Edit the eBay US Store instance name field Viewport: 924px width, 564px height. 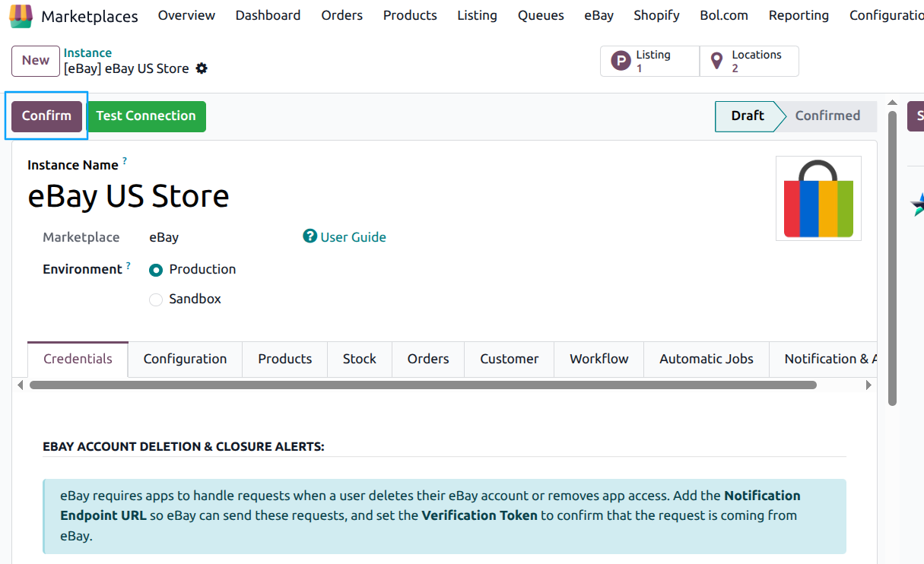coord(129,196)
